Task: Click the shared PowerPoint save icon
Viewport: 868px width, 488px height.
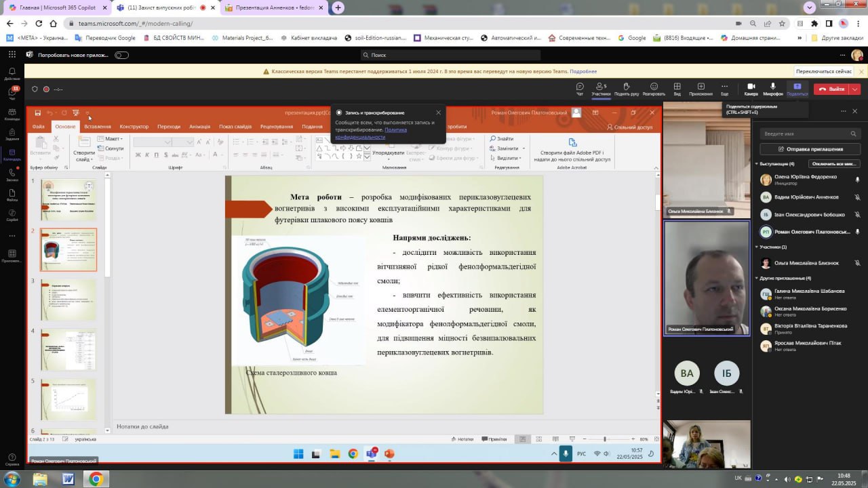Action: 38,113
